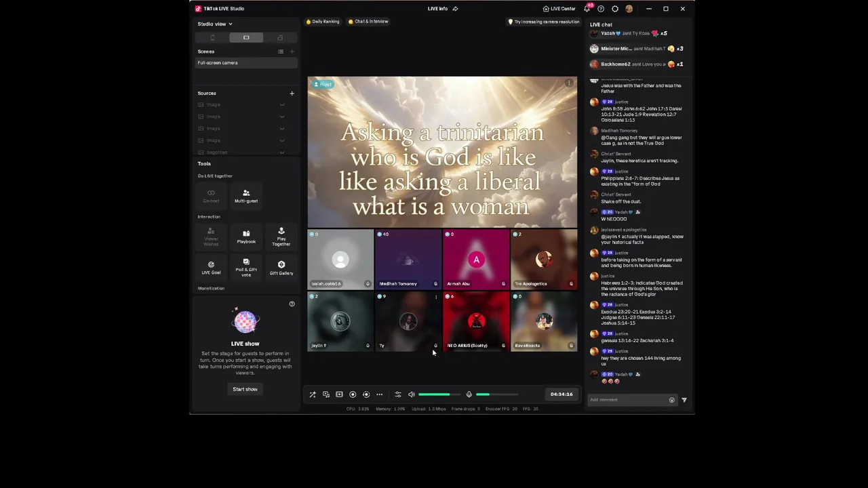868x488 pixels.
Task: Select the RavaReacts guest thumbnail
Action: click(x=544, y=321)
